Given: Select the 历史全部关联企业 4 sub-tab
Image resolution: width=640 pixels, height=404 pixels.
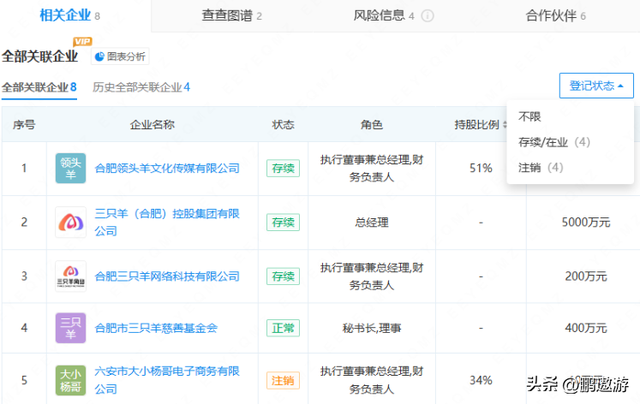Looking at the screenshot, I should click(x=141, y=87).
